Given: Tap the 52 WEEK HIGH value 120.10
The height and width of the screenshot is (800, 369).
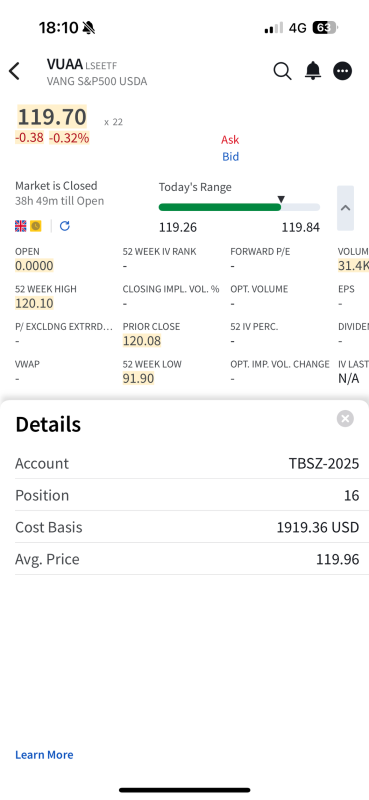Looking at the screenshot, I should pos(34,304).
